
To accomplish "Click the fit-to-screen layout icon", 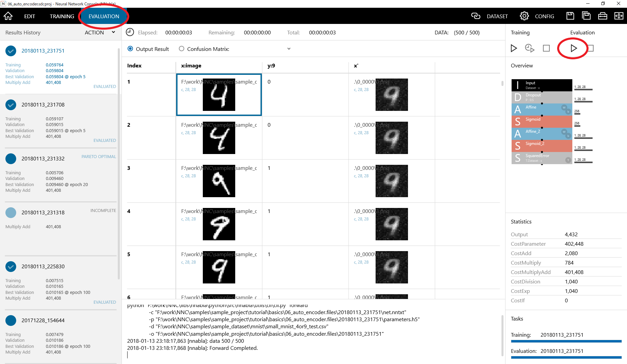I will tap(619, 16).
